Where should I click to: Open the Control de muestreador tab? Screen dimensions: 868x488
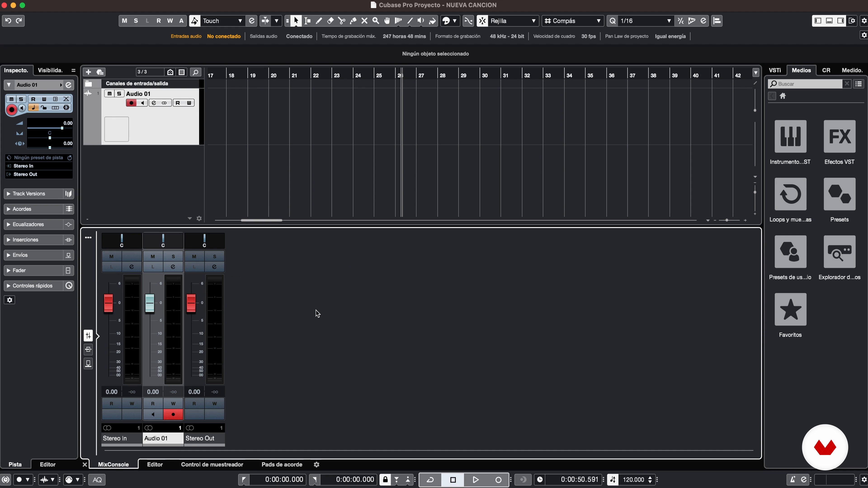[x=212, y=465]
